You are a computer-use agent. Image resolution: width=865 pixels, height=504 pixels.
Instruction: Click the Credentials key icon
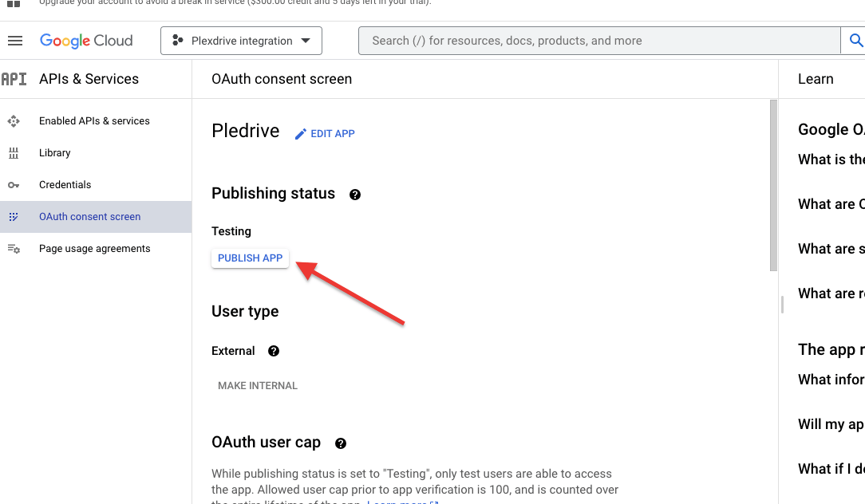pyautogui.click(x=14, y=185)
